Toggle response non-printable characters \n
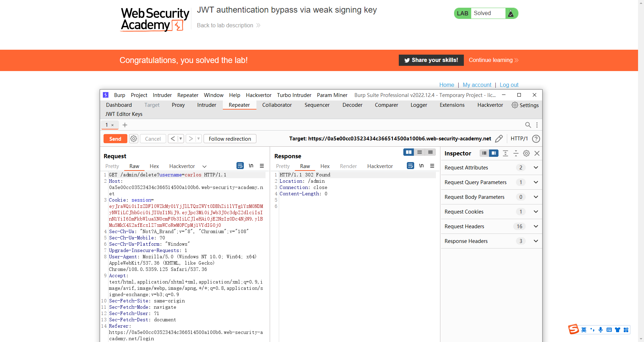This screenshot has width=644, height=342. (422, 166)
